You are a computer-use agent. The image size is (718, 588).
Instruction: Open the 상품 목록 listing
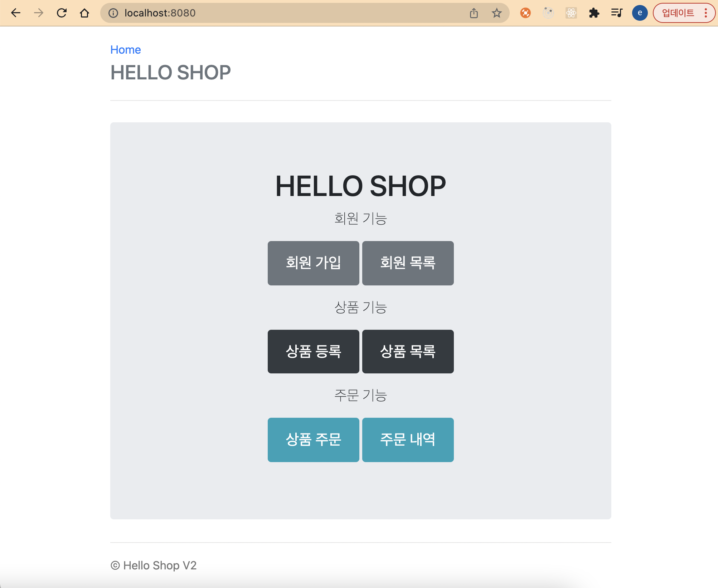point(408,352)
